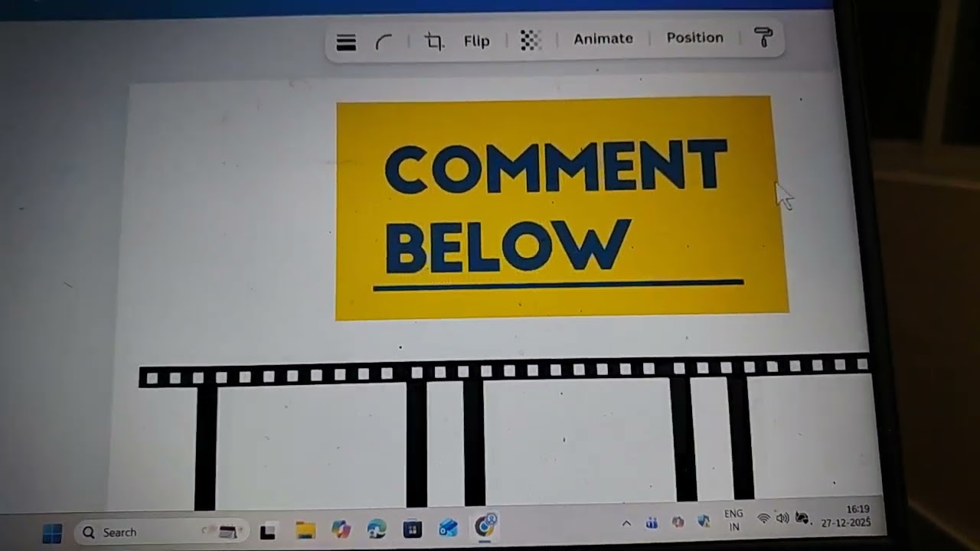
Task: Open Microsoft Store from taskbar
Action: point(412,529)
